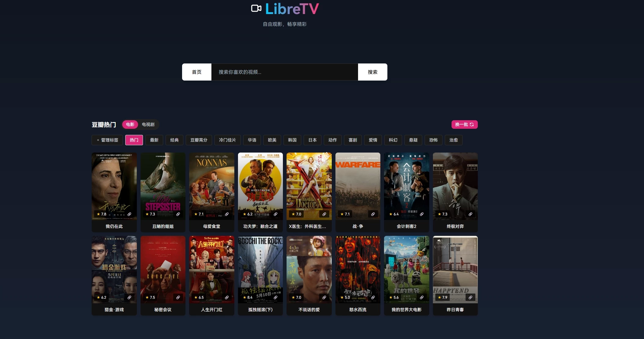Open link icon on 昨日青春 poster
644x339 pixels.
click(x=470, y=298)
